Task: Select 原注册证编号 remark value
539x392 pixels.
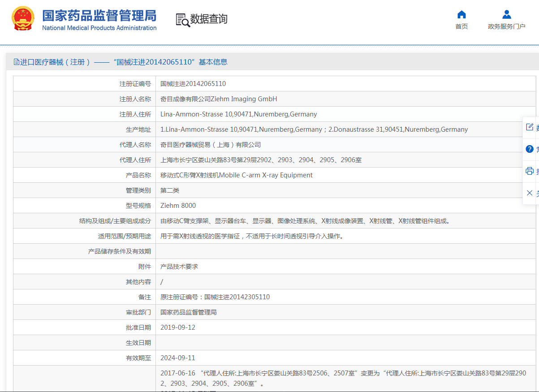Action: point(215,297)
